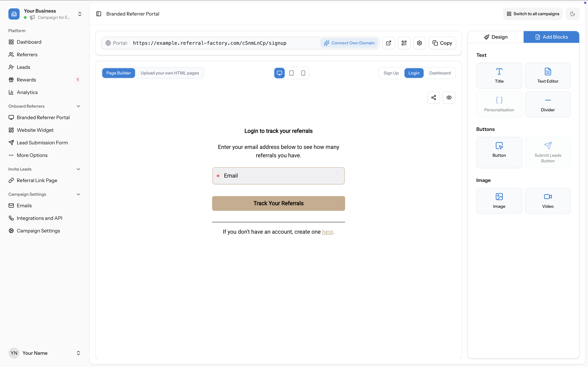
Task: Select the Website Widget sidebar item
Action: tap(35, 130)
